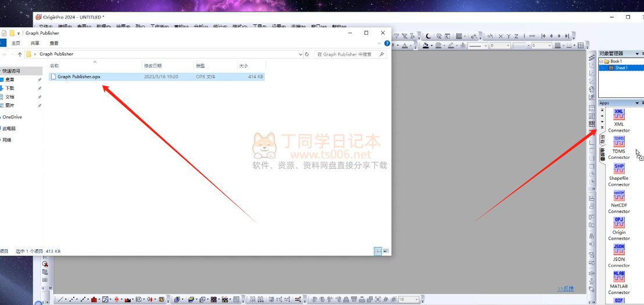This screenshot has width=644, height=305.
Task: Click the Area plot icon
Action: click(127, 300)
